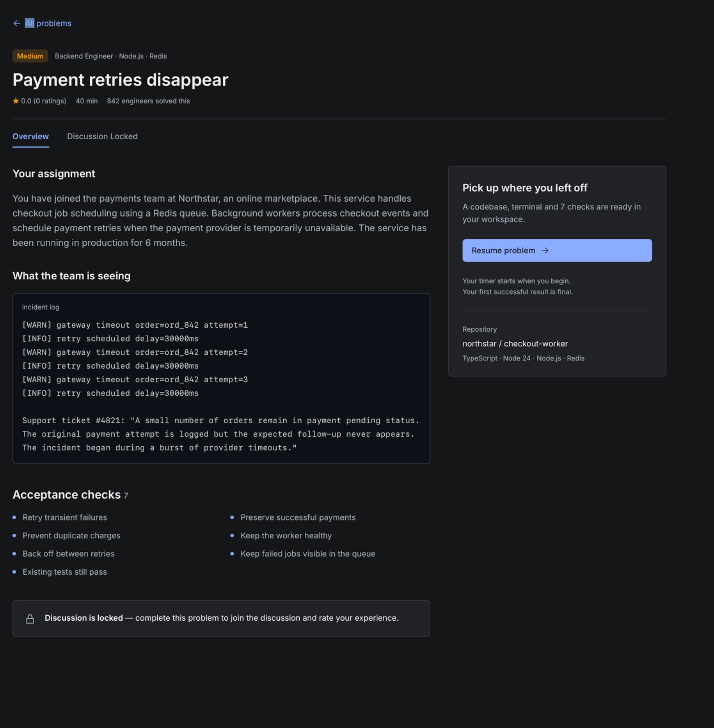Click TypeScript · Node 24 · Node.js · Redis text
Image resolution: width=714 pixels, height=728 pixels.
pos(523,358)
